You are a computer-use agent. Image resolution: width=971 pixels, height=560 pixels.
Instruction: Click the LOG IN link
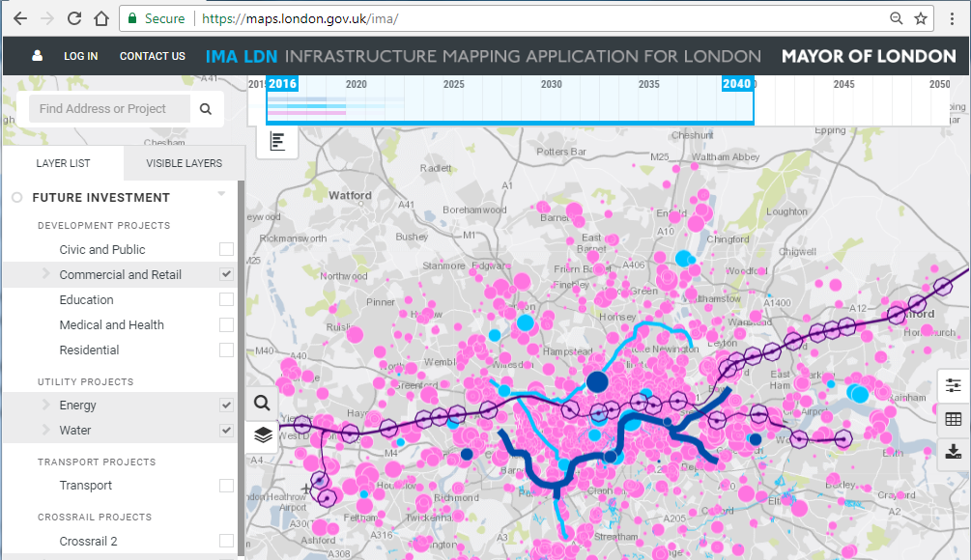click(80, 56)
